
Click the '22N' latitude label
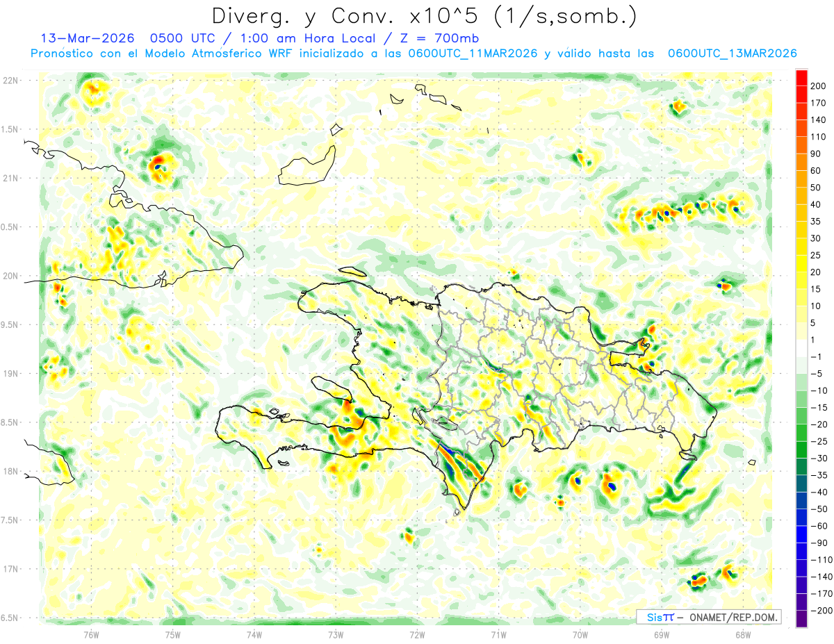10,81
